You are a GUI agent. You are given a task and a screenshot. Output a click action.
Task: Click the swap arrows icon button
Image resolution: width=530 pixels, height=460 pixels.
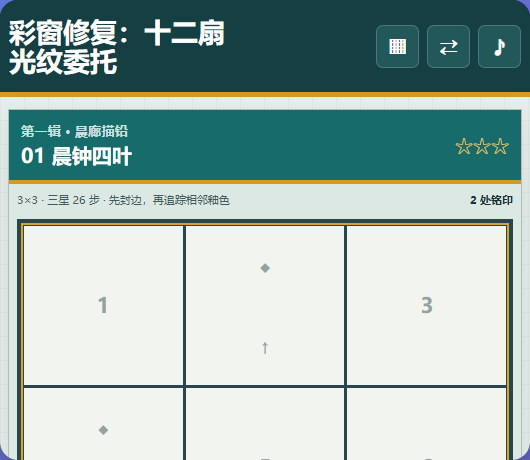tap(448, 47)
